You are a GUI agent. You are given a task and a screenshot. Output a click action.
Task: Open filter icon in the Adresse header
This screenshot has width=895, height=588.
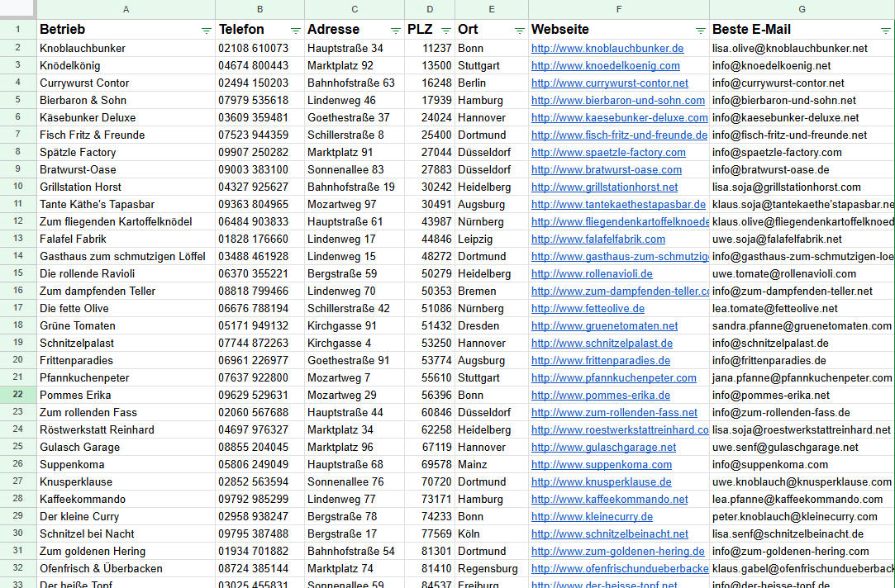[394, 30]
